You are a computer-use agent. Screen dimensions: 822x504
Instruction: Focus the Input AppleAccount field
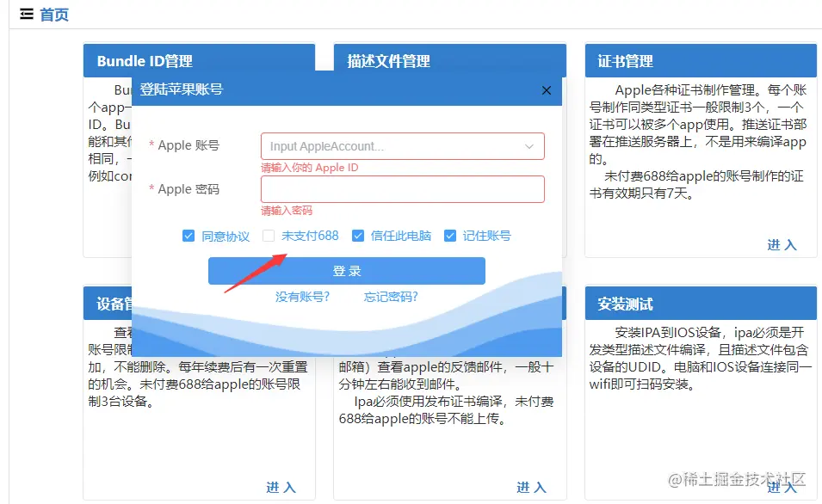[x=402, y=146]
